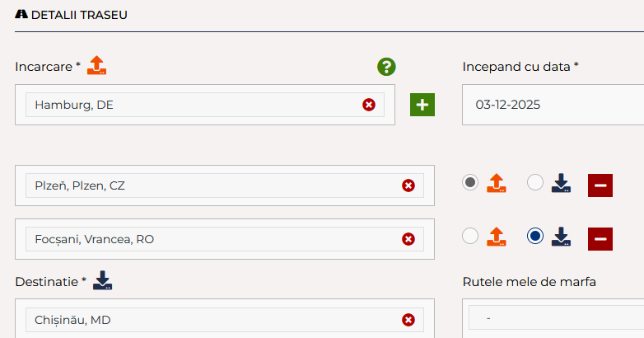Image resolution: width=644 pixels, height=338 pixels.
Task: Clear the Plzeň, Plzen, CZ stop
Action: click(x=408, y=185)
